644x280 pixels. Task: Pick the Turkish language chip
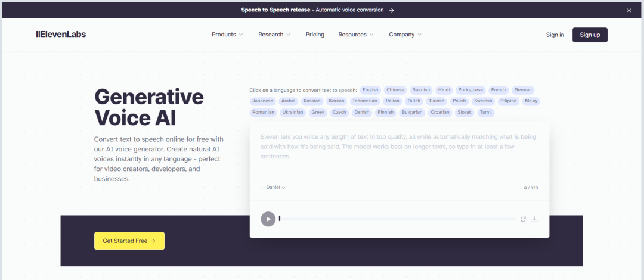point(436,101)
